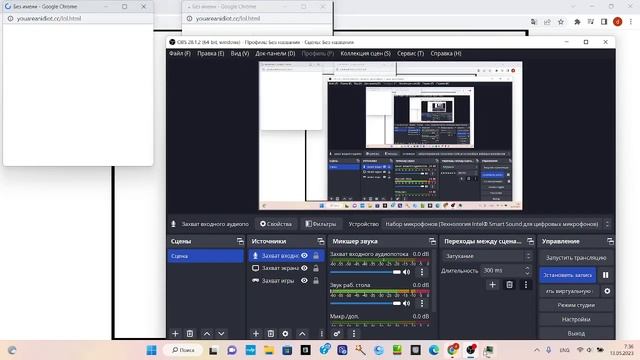Screen dimensions: 640x360
Task: Add a scene transition with plus icon
Action: tap(493, 284)
